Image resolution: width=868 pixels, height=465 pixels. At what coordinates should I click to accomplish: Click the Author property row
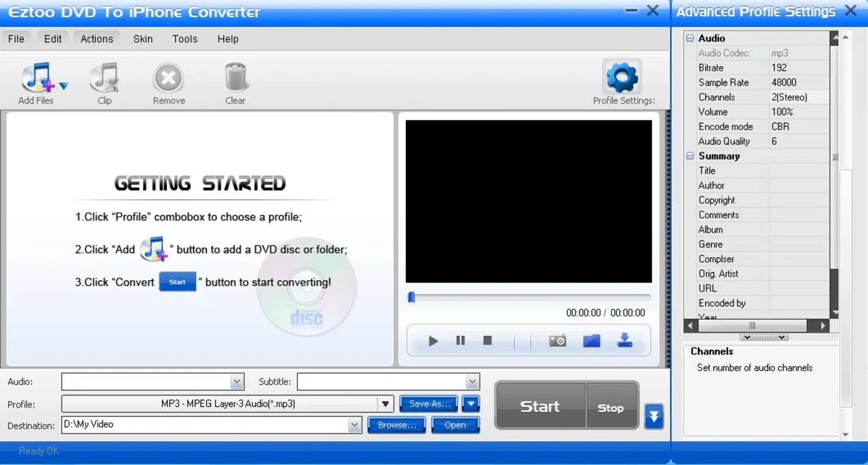click(x=763, y=185)
